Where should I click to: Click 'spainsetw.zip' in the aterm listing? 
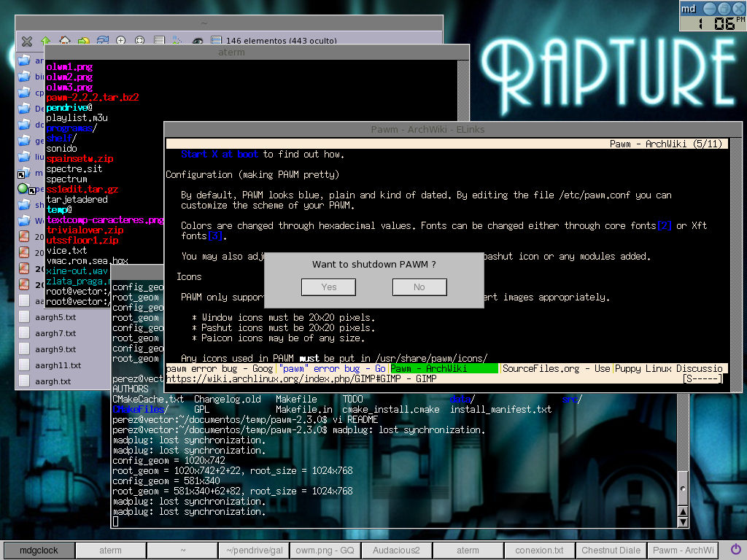click(x=80, y=158)
